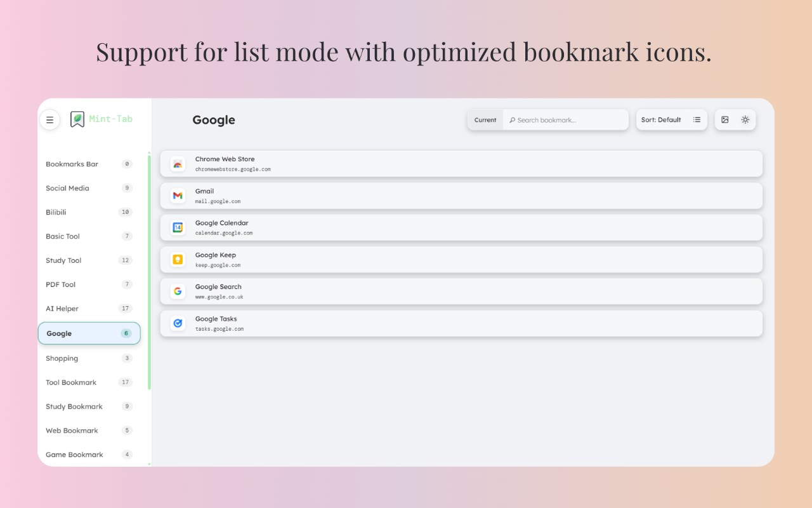The height and width of the screenshot is (508, 812).
Task: Toggle the light/dark theme sun icon
Action: point(745,119)
